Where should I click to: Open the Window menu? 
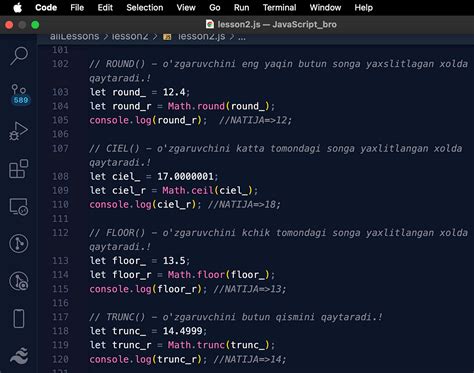pyautogui.click(x=325, y=7)
